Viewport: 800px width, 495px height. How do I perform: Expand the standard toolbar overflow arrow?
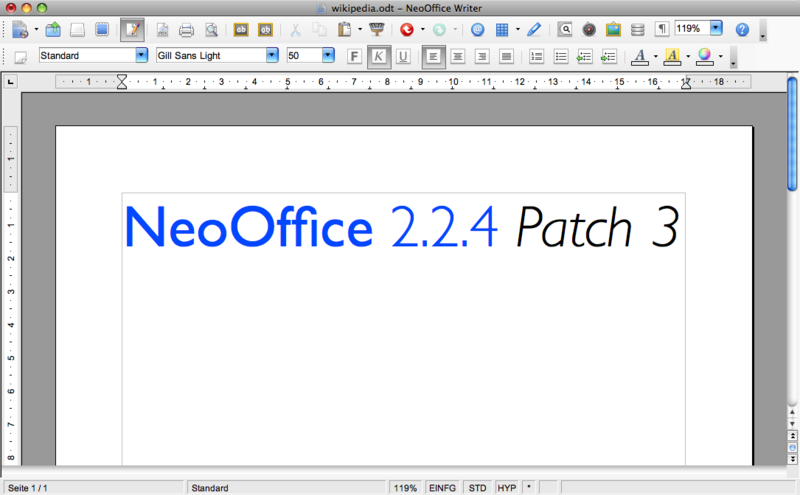[x=763, y=31]
